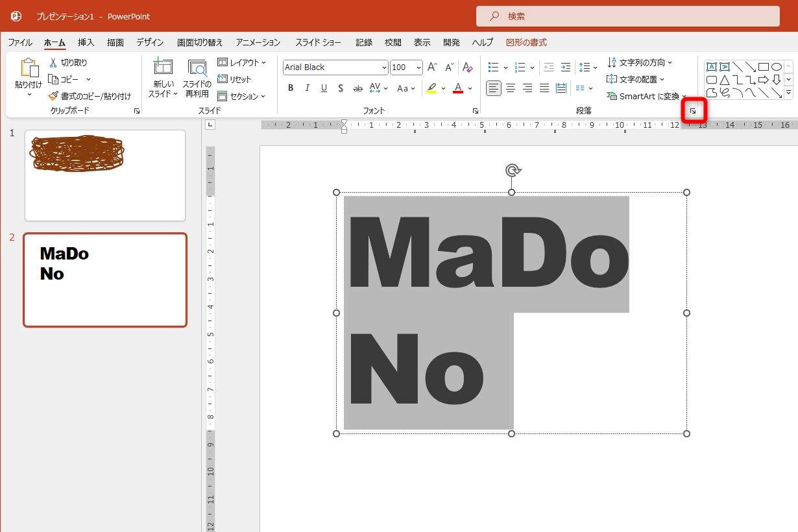The width and height of the screenshot is (798, 532).
Task: Open the font size 100 dropdown
Action: 418,67
